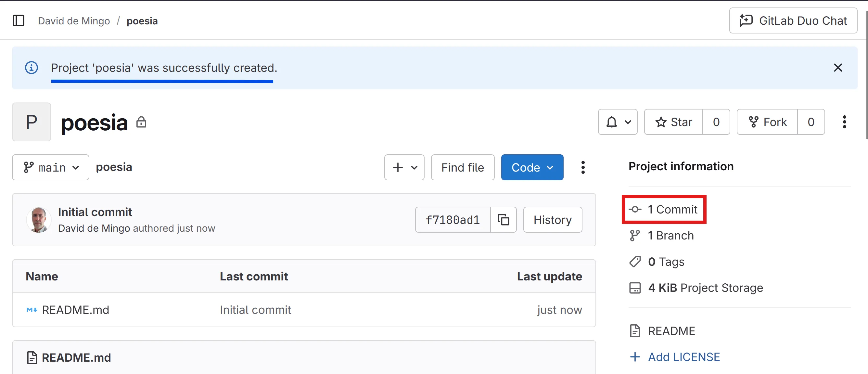
Task: Copy commit SHA f7180ad1 with copy icon
Action: pos(503,220)
